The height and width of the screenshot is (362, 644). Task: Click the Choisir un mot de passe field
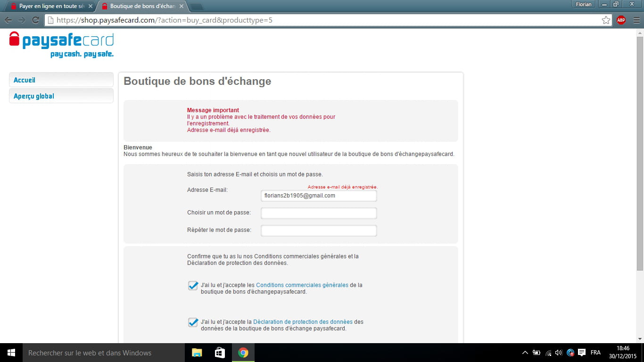(319, 213)
